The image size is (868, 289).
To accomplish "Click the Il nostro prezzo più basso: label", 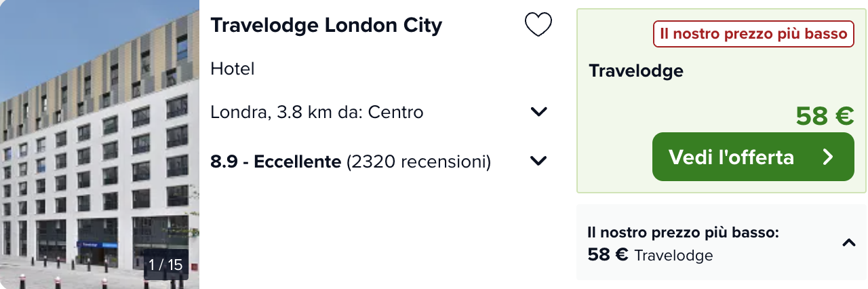I will (x=683, y=233).
